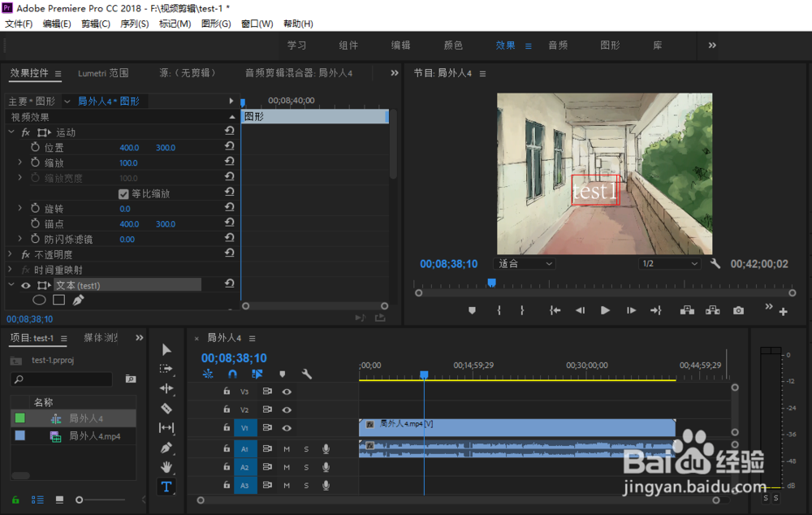Screen dimensions: 812x515
Task: Open the Graphics menu
Action: 216,24
